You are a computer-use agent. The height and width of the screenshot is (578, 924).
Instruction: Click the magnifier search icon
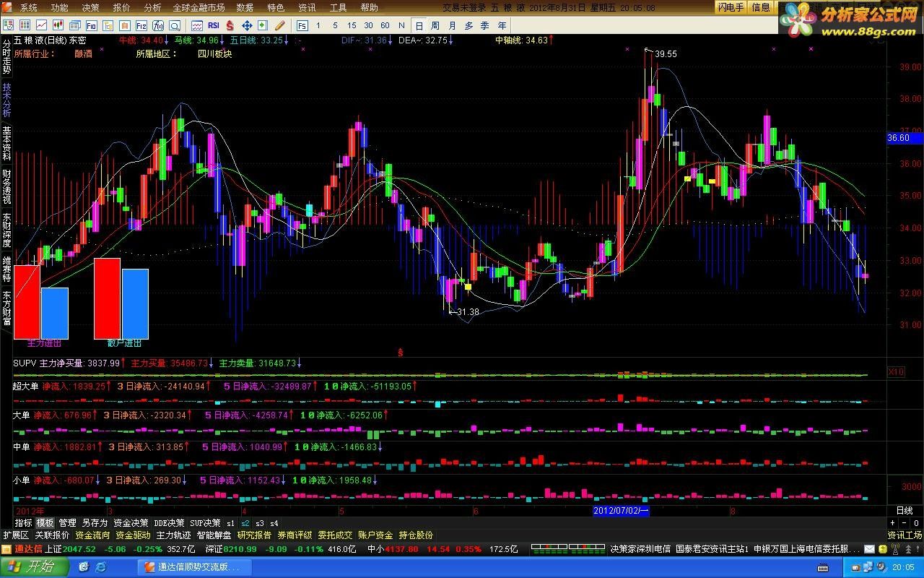(175, 25)
